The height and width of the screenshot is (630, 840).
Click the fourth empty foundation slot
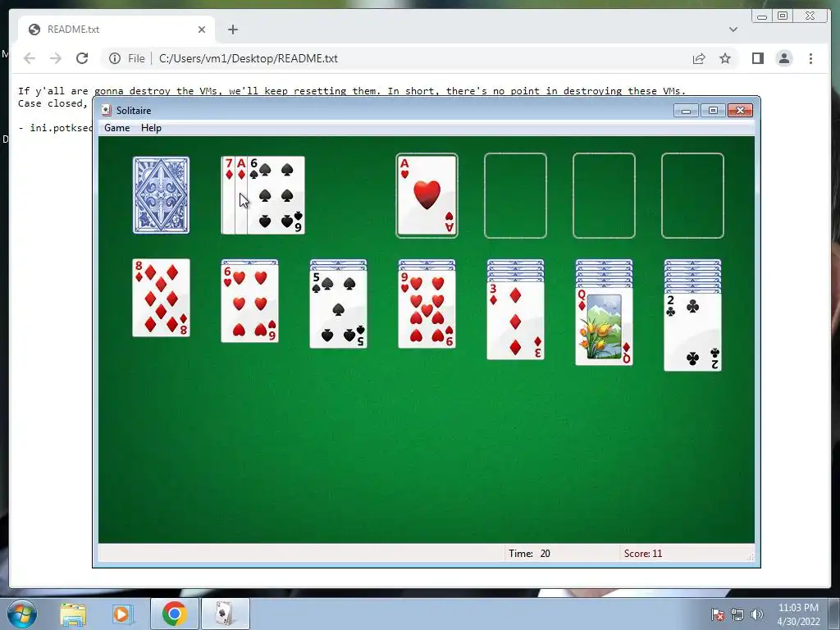(x=692, y=195)
